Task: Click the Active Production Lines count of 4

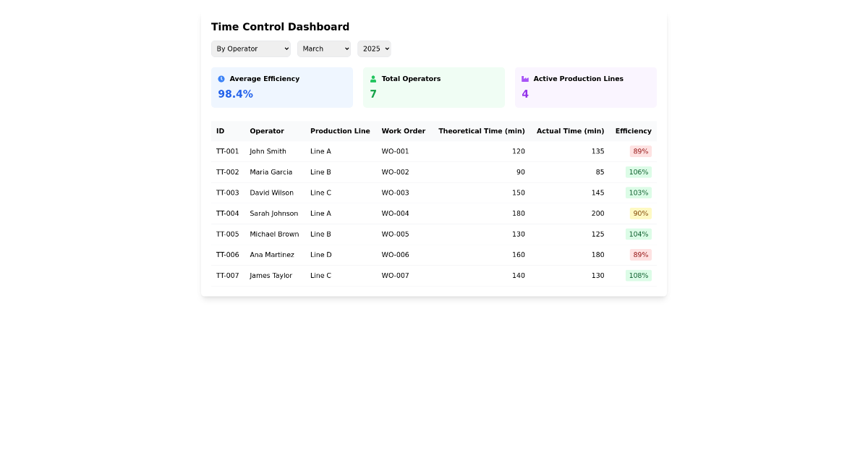Action: click(x=525, y=93)
